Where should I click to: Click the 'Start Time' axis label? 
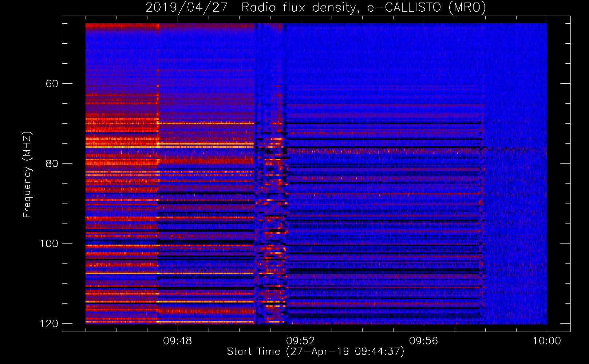tap(316, 352)
